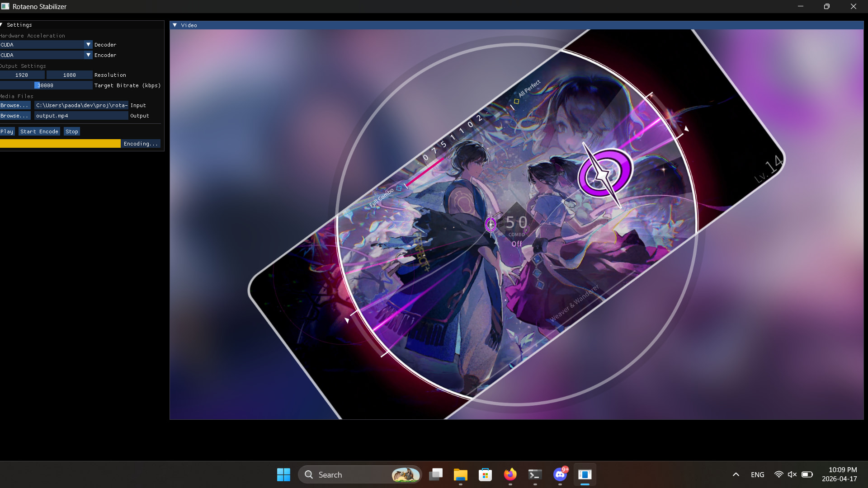Open Task View from the taskbar
Viewport: 868px width, 488px height.
tap(436, 475)
